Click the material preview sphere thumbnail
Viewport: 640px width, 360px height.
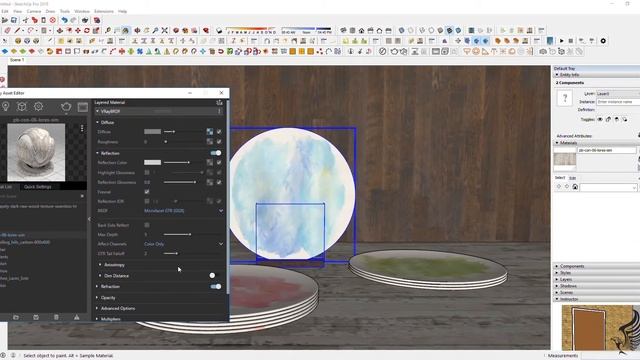(36, 153)
